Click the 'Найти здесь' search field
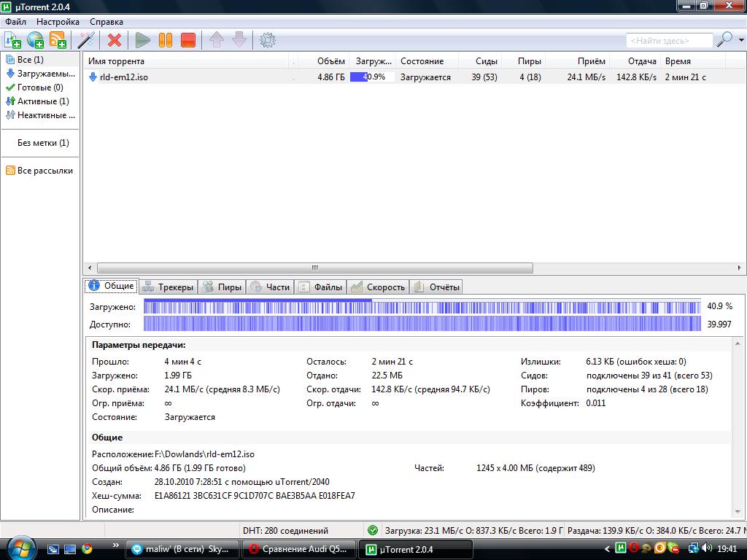The height and width of the screenshot is (560, 747). click(x=669, y=41)
